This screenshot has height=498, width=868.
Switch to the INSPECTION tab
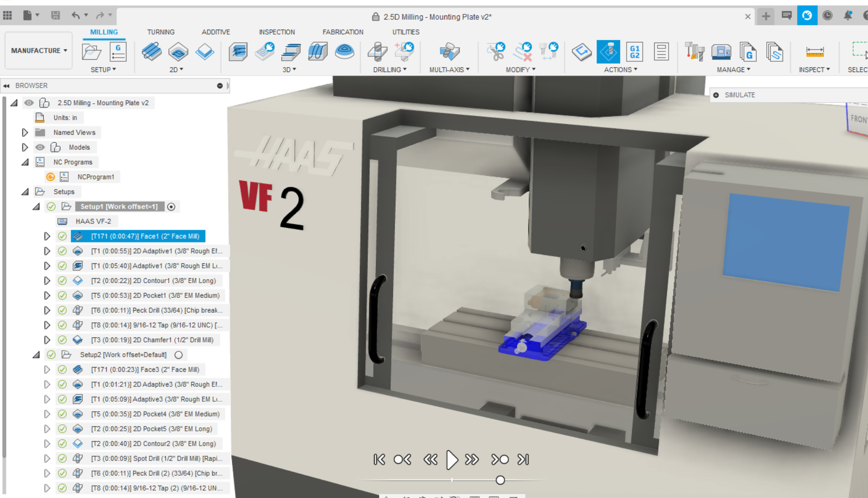[x=277, y=32]
